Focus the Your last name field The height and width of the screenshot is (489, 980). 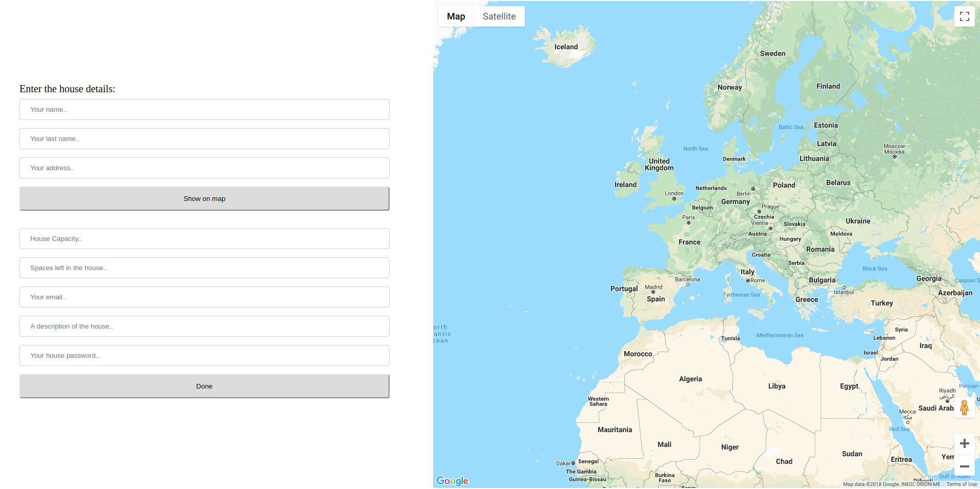coord(205,139)
